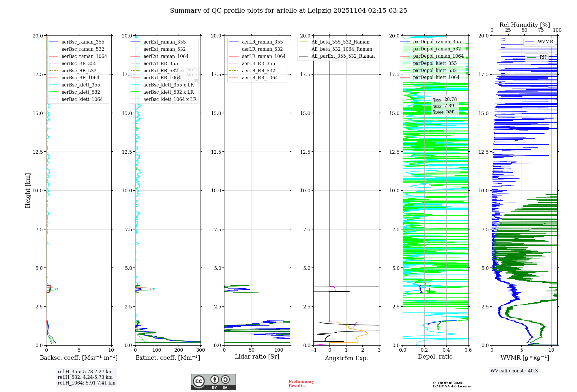
Task: Select aerExt_raman_532 legend entry
Action: (x=164, y=49)
